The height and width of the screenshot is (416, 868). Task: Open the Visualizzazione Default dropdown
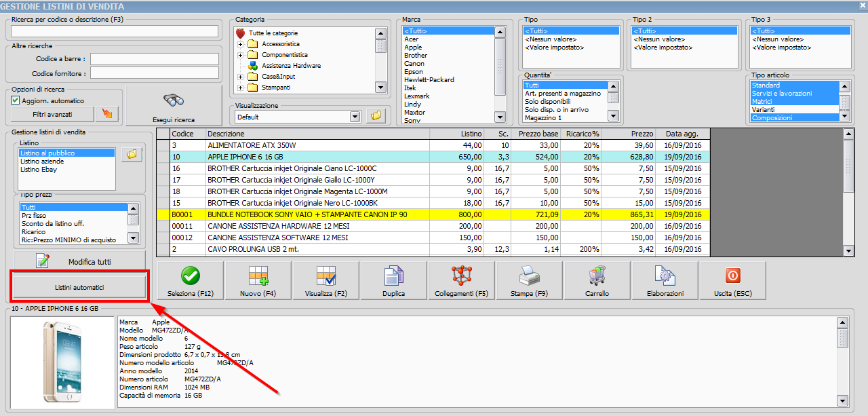click(355, 117)
